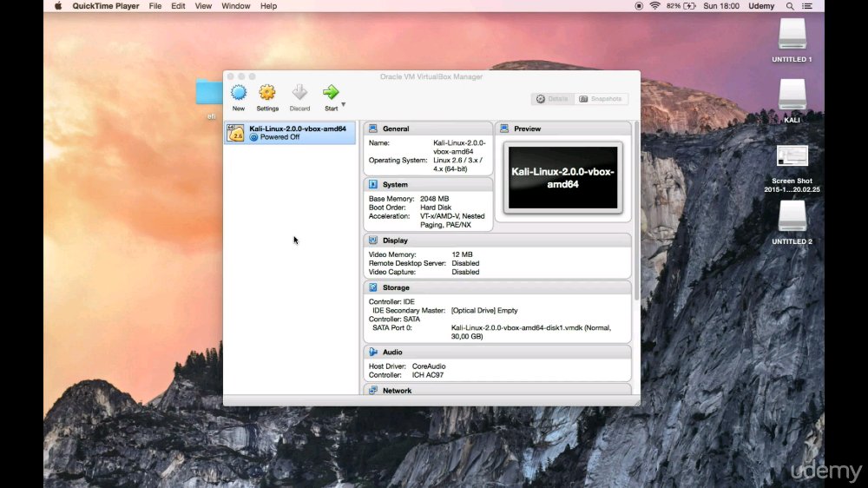
Task: Select the Screen Shot file on desktop
Action: pos(792,156)
